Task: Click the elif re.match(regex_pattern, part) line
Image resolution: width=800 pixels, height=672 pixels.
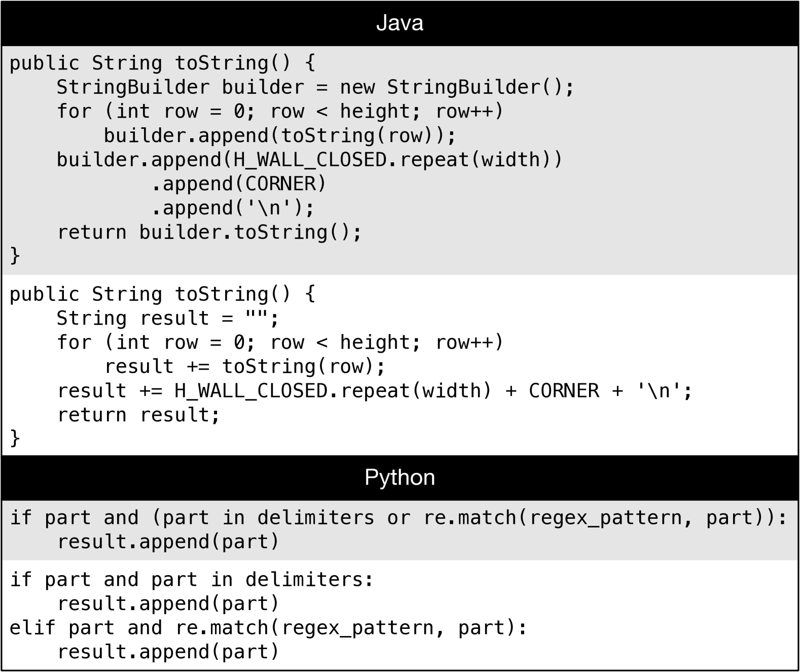Action: [269, 628]
